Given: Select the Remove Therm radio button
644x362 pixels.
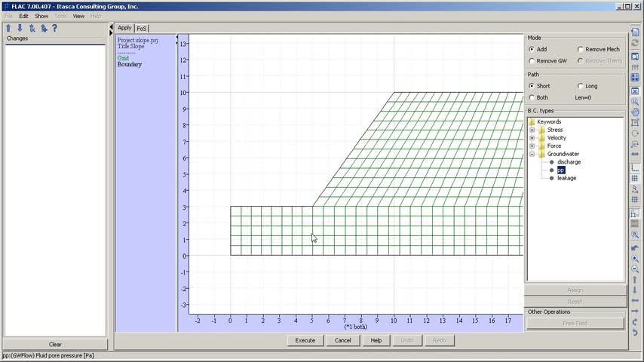Looking at the screenshot, I should (x=580, y=61).
